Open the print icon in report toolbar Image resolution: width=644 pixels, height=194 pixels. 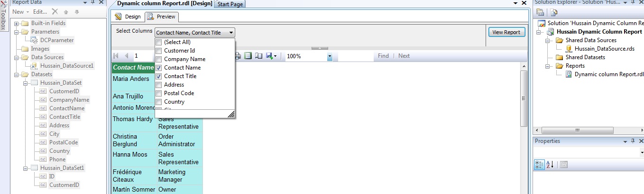(239, 56)
